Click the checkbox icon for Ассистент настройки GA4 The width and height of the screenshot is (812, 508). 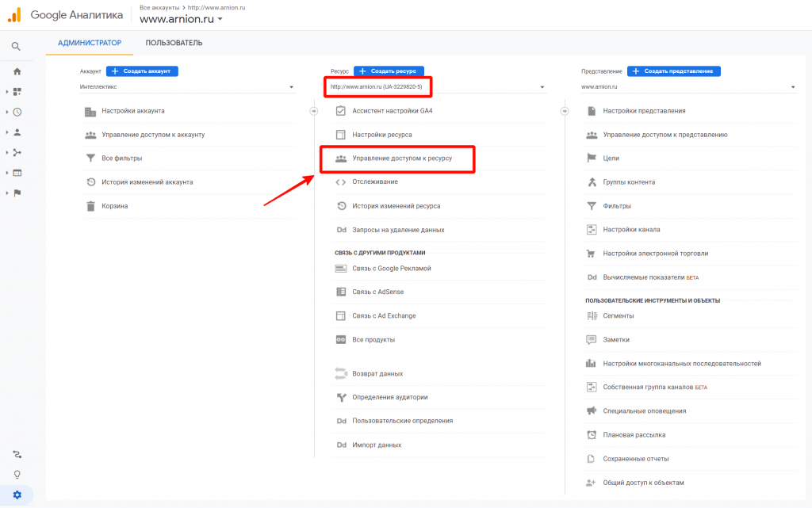pyautogui.click(x=341, y=111)
